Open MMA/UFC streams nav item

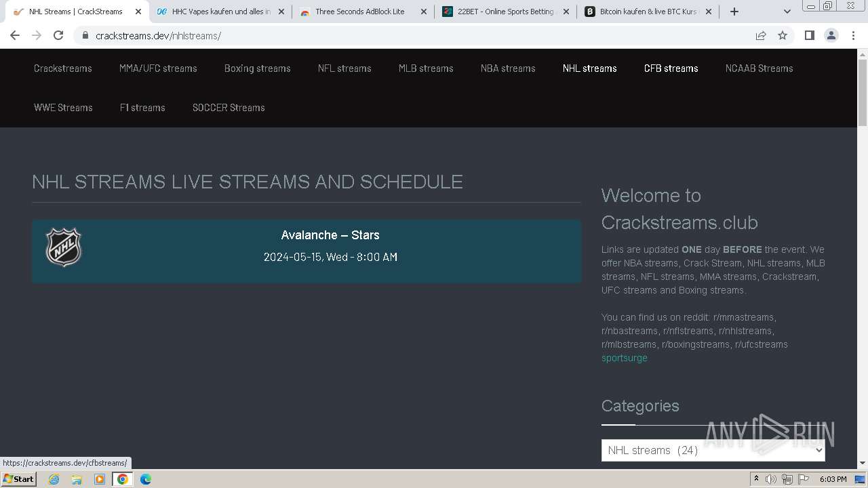(x=158, y=68)
